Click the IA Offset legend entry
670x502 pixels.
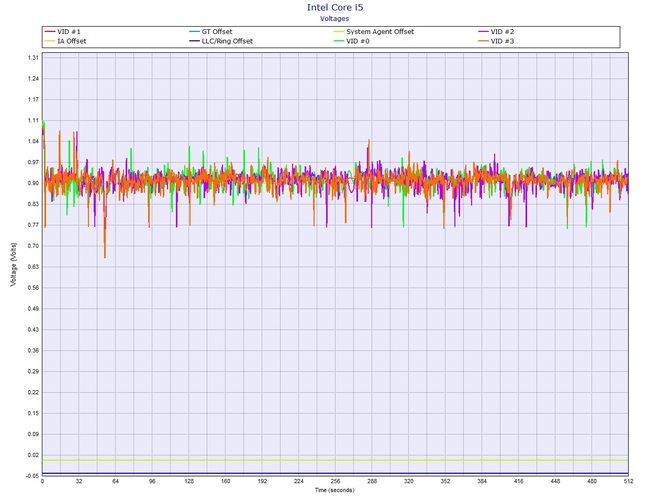[x=65, y=41]
